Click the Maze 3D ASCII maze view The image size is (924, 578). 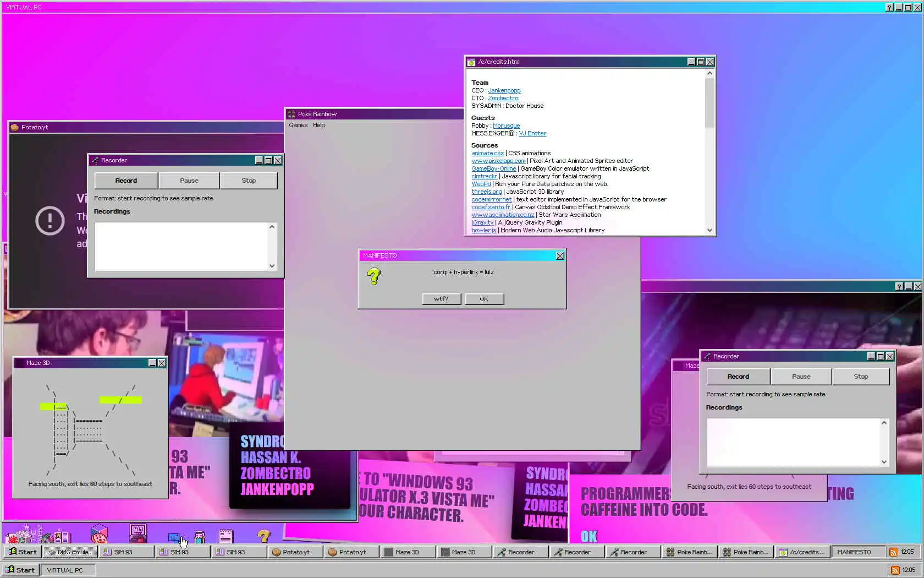[91, 429]
